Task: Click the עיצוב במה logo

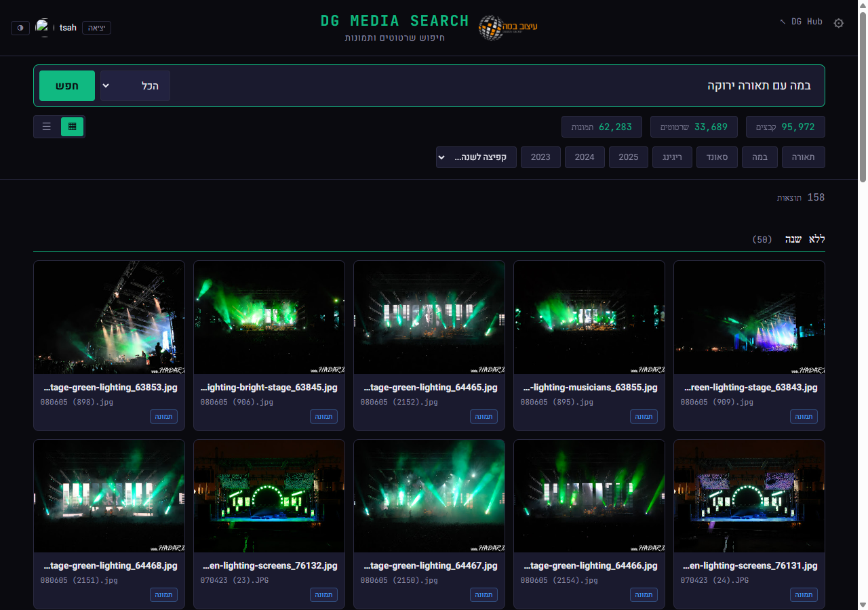Action: point(508,28)
